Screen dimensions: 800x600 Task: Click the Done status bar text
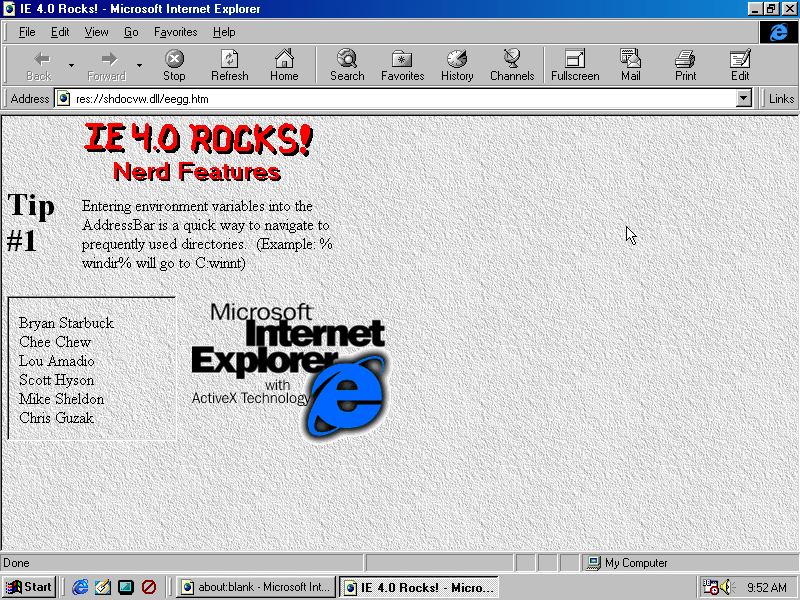16,563
